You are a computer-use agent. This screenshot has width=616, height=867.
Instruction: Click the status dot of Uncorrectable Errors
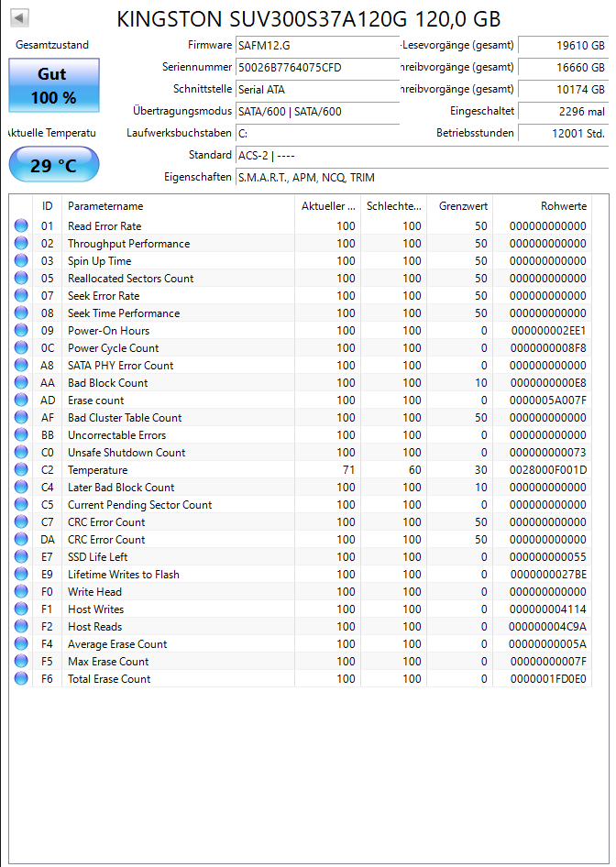point(21,434)
